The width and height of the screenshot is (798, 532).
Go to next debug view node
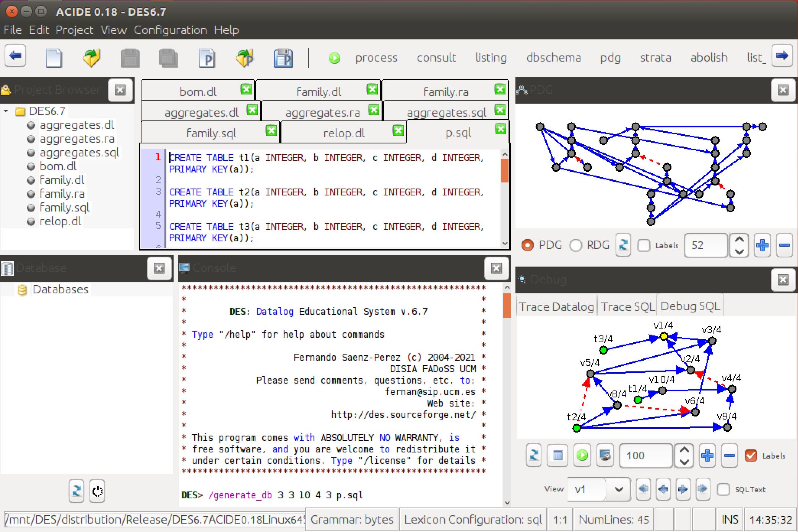pos(683,489)
